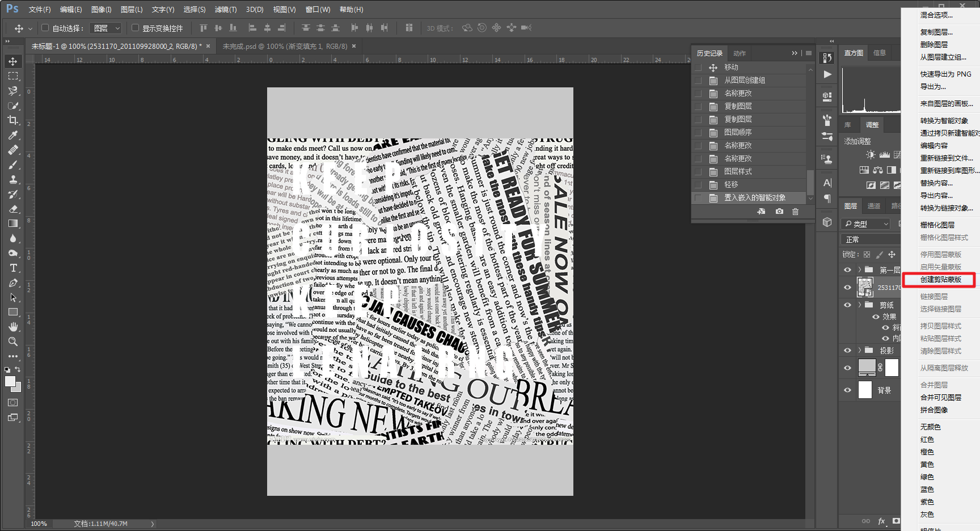Image resolution: width=980 pixels, height=531 pixels.
Task: Switch to the 未完成.psd document tab
Action: coord(285,47)
